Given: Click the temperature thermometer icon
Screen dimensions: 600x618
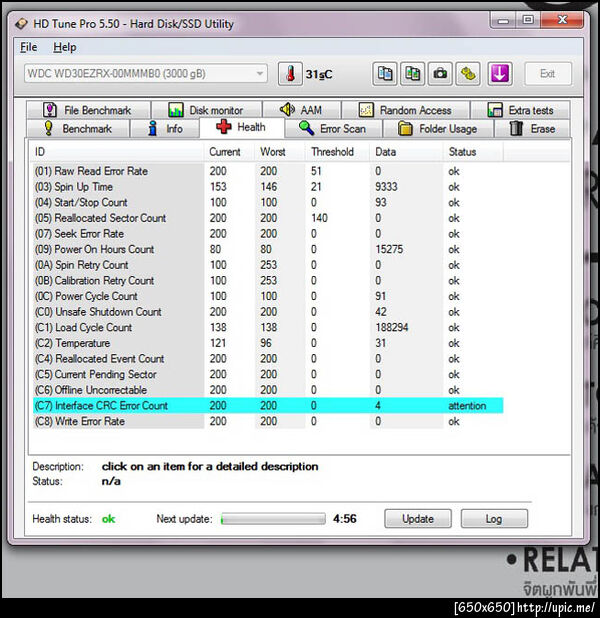Looking at the screenshot, I should click(290, 74).
